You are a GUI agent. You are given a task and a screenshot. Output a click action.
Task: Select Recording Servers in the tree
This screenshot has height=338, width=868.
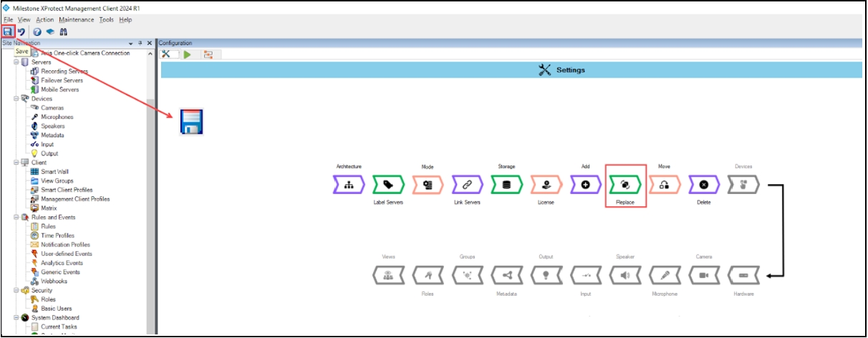click(64, 72)
